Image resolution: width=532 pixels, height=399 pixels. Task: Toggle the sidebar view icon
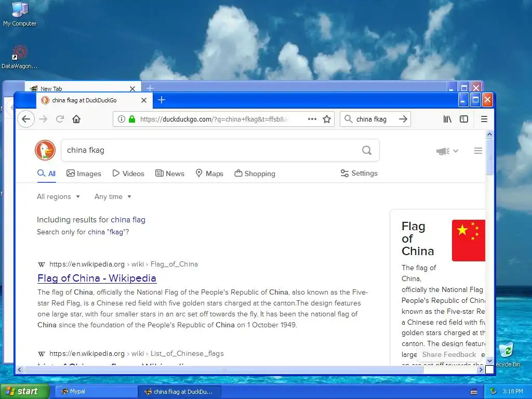tap(464, 119)
